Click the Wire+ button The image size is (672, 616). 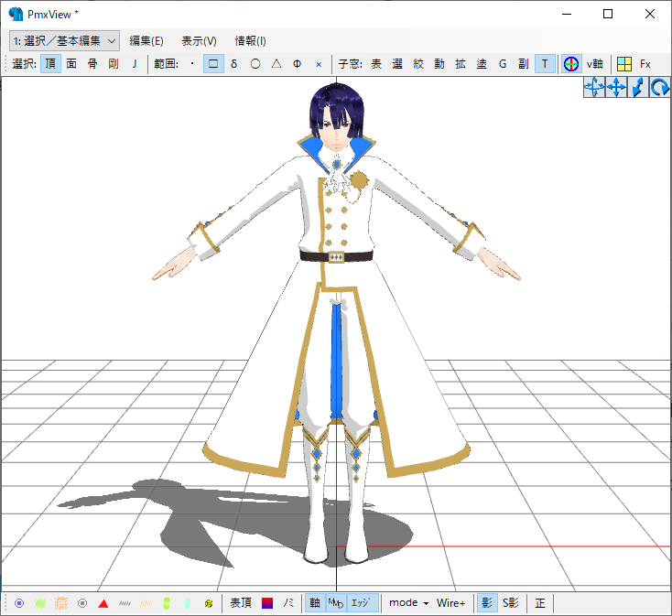tap(450, 603)
